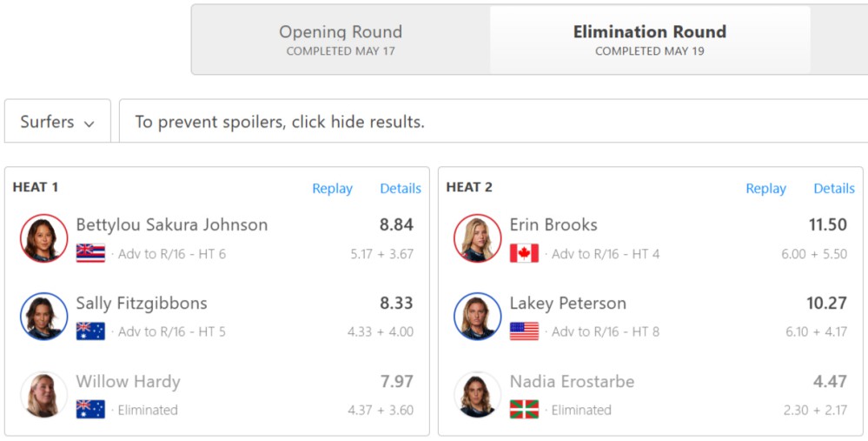
Task: Click Bettylou Sakura Johnson's profile photo
Action: [43, 237]
